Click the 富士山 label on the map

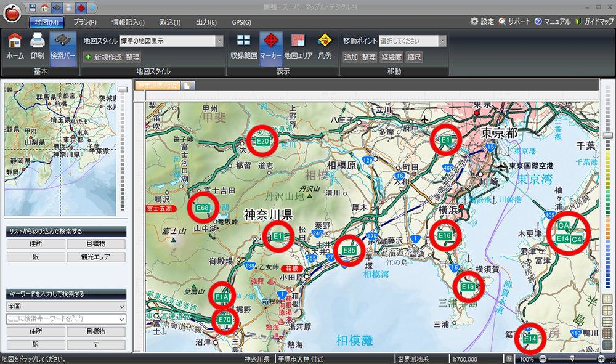coord(174,232)
